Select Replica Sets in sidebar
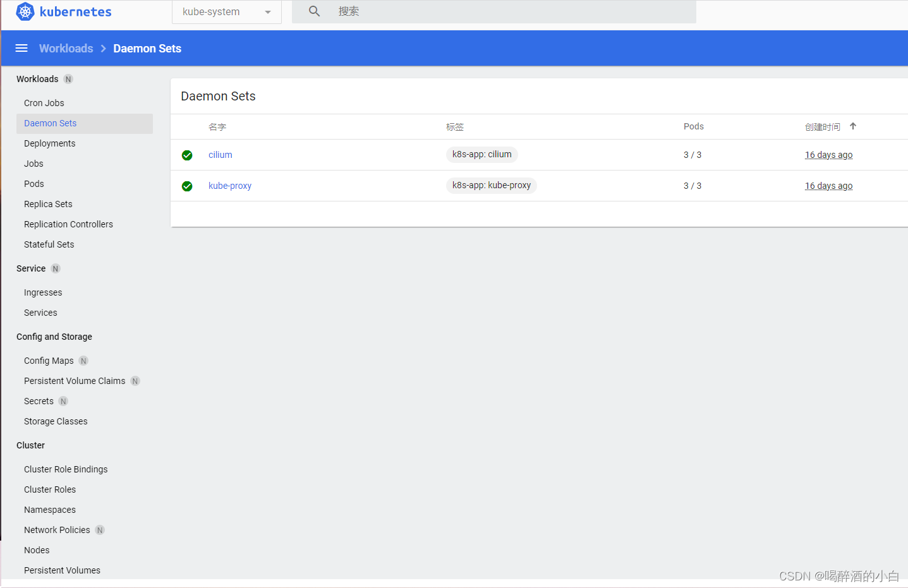 (x=48, y=204)
